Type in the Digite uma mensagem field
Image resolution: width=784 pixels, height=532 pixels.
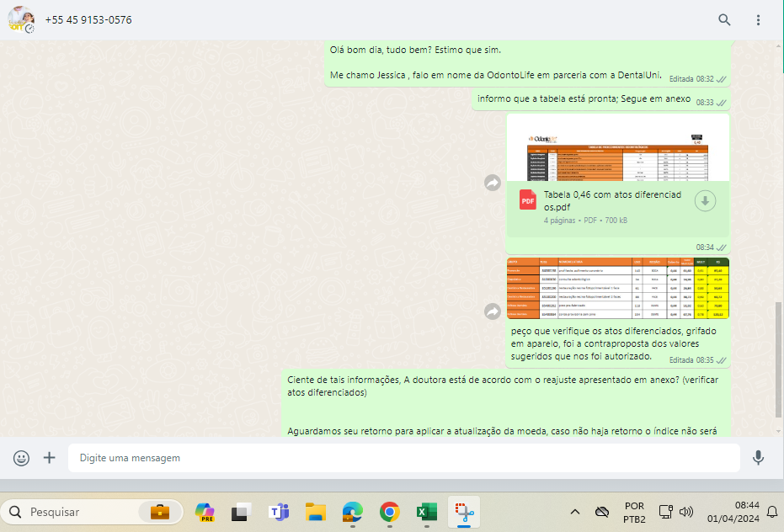403,458
